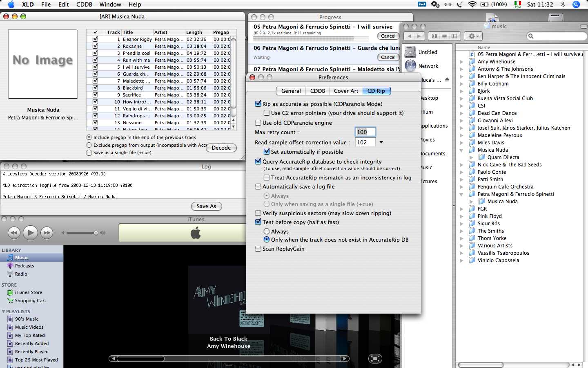Collapse Petra Magoni & Ferrucio Spinetti folder
Viewport: 588px width, 368px height.
461,194
